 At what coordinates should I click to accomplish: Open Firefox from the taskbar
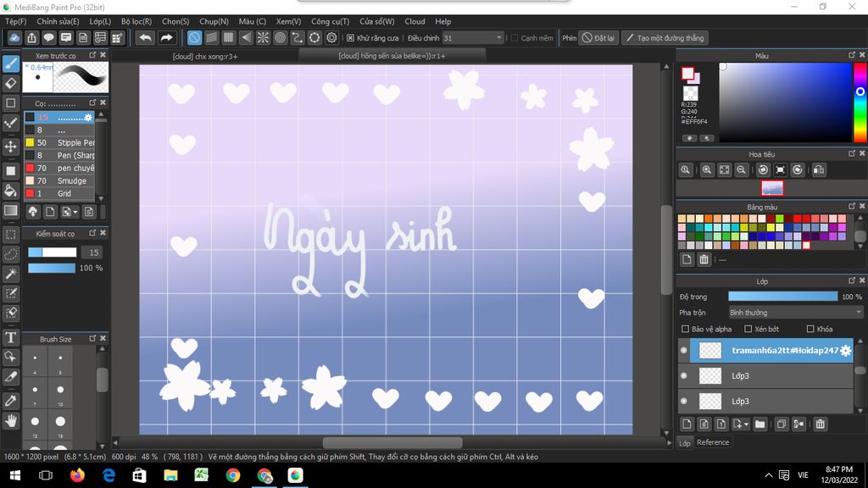(77, 475)
